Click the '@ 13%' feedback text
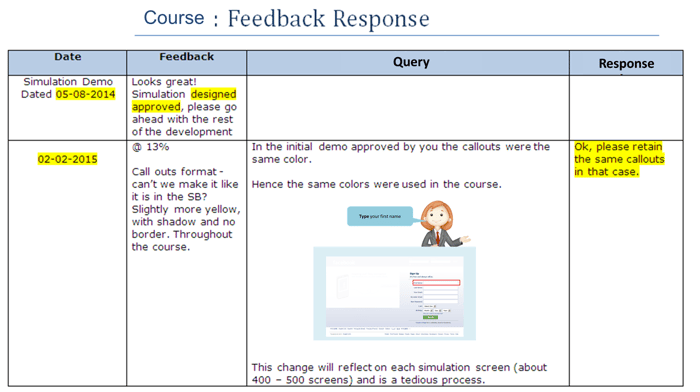 (150, 147)
